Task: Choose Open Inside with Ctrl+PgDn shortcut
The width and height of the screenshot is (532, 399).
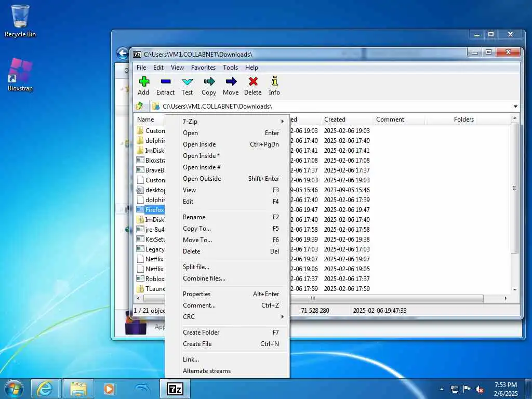Action: point(228,144)
